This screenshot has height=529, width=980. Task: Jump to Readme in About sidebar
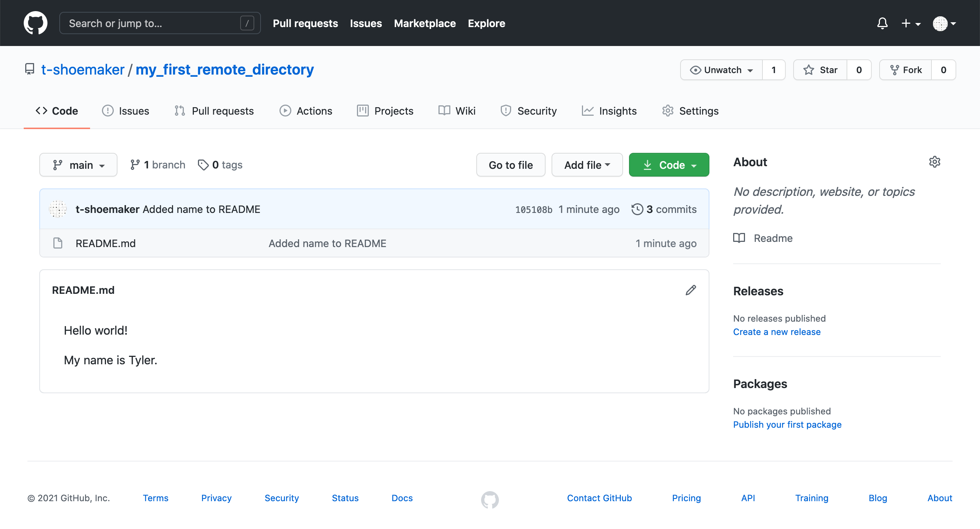click(763, 238)
